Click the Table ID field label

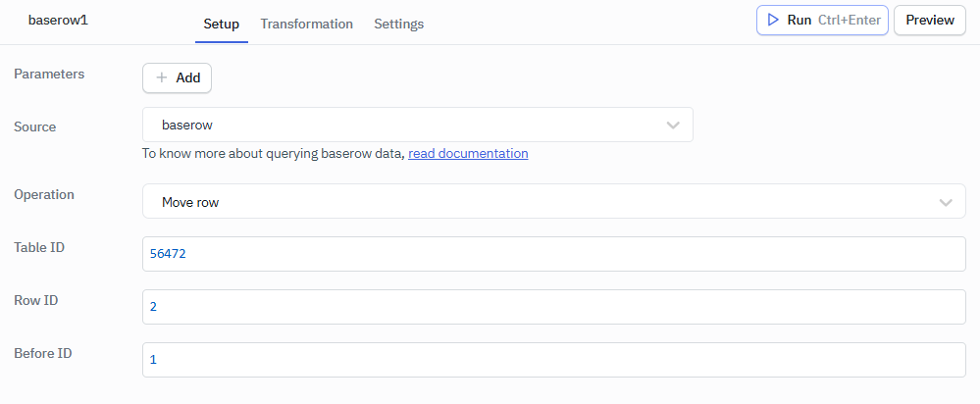[39, 247]
